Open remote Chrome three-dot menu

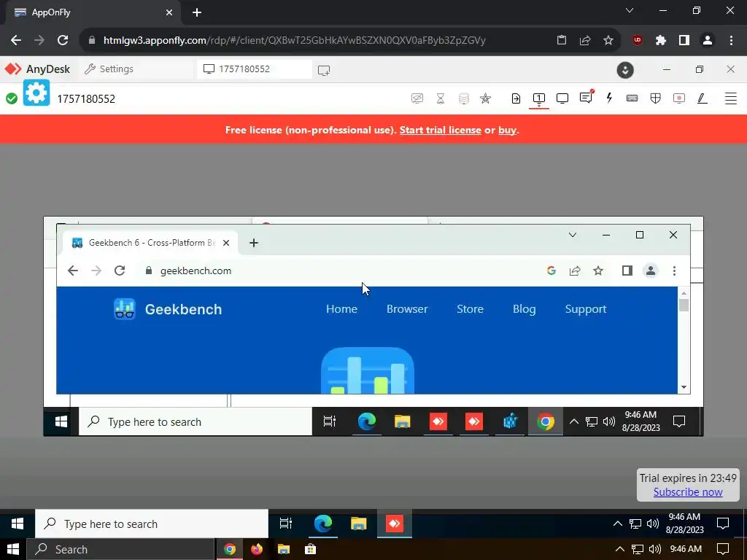click(x=674, y=271)
